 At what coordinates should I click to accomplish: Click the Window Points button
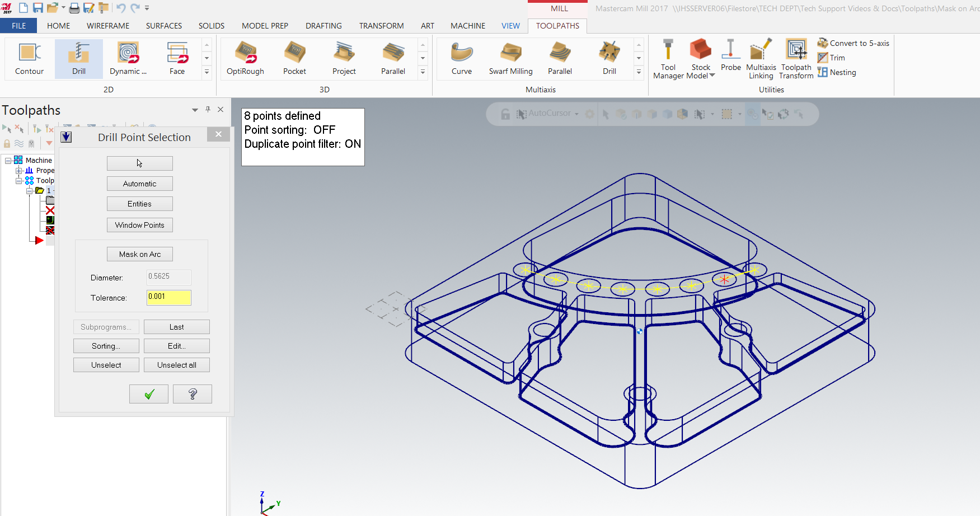pyautogui.click(x=140, y=225)
